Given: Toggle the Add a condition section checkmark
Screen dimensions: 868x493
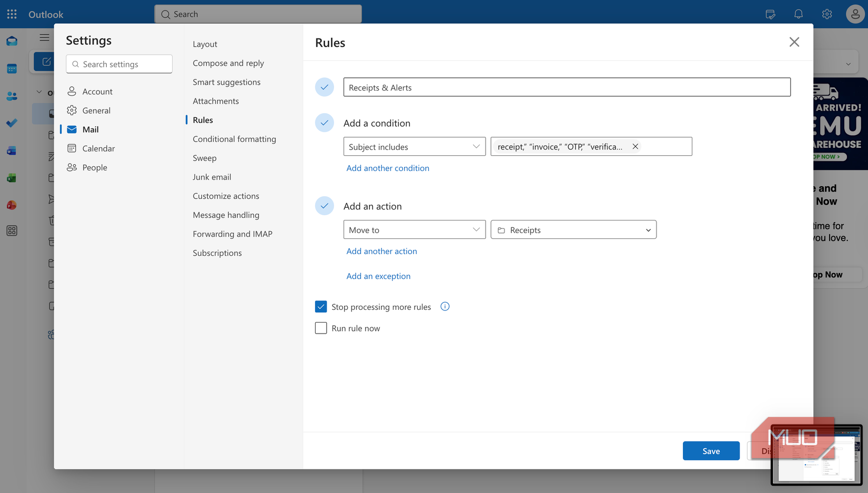Looking at the screenshot, I should [x=325, y=123].
